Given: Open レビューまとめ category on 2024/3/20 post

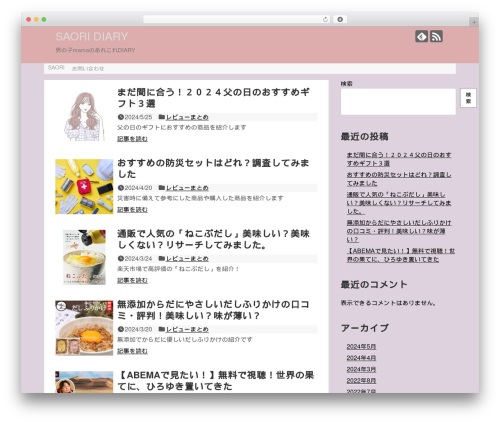Looking at the screenshot, I should pos(187,329).
